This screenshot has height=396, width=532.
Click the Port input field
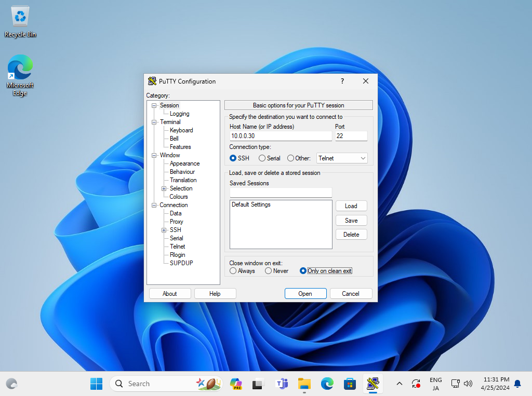pyautogui.click(x=351, y=136)
